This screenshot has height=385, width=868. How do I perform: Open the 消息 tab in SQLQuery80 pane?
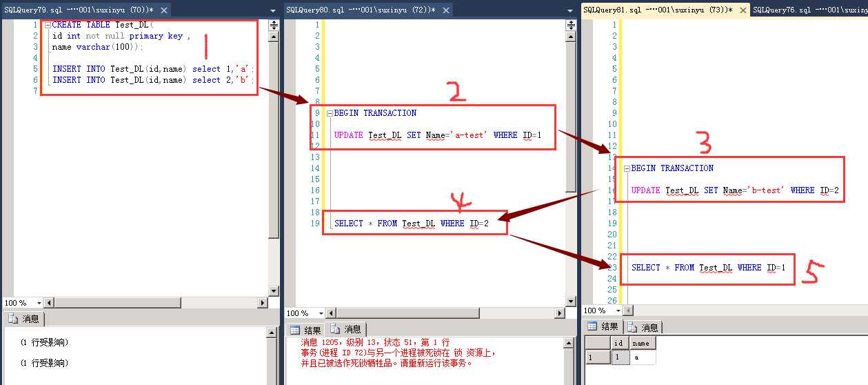click(346, 329)
